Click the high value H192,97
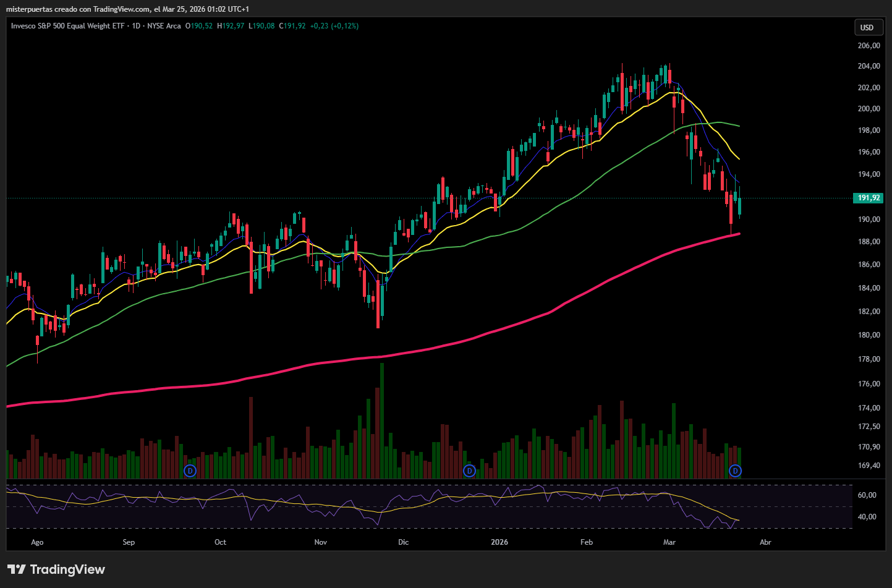 tap(231, 26)
